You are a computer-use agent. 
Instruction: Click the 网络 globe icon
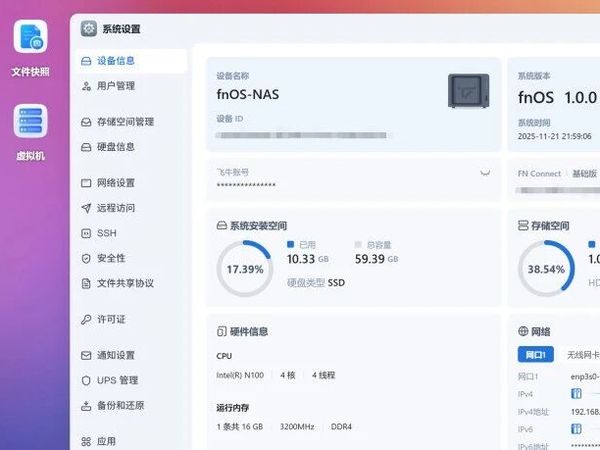click(523, 331)
